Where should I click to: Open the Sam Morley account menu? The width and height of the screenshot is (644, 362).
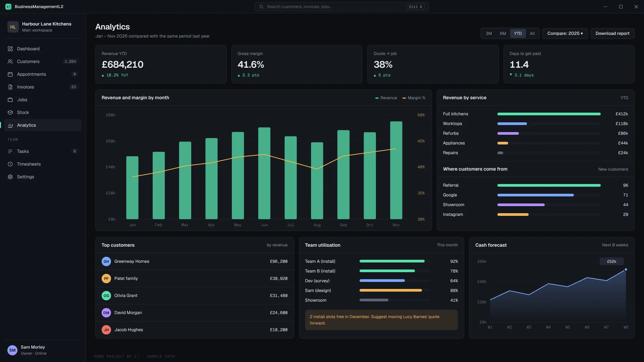[x=43, y=350]
